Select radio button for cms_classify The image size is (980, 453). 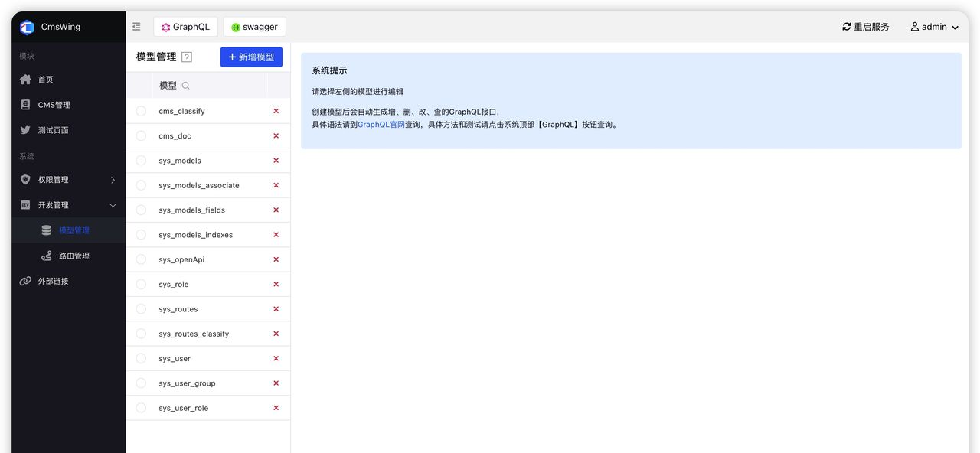tap(141, 111)
